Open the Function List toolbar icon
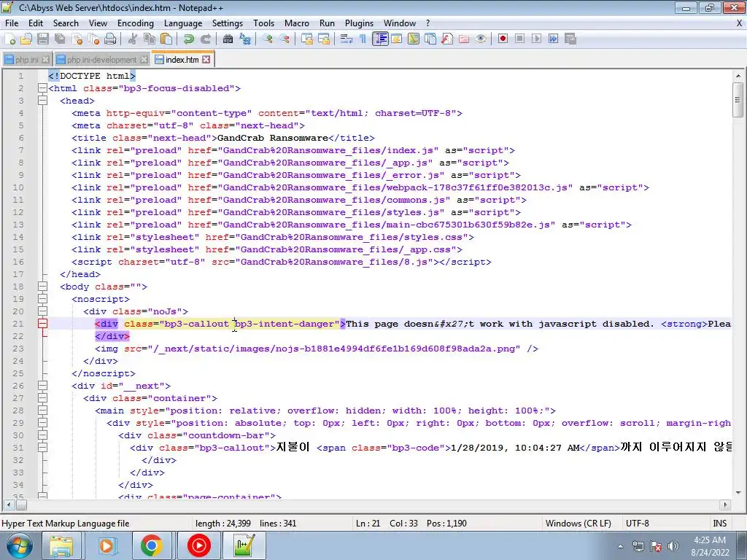The image size is (747, 560). [x=447, y=39]
